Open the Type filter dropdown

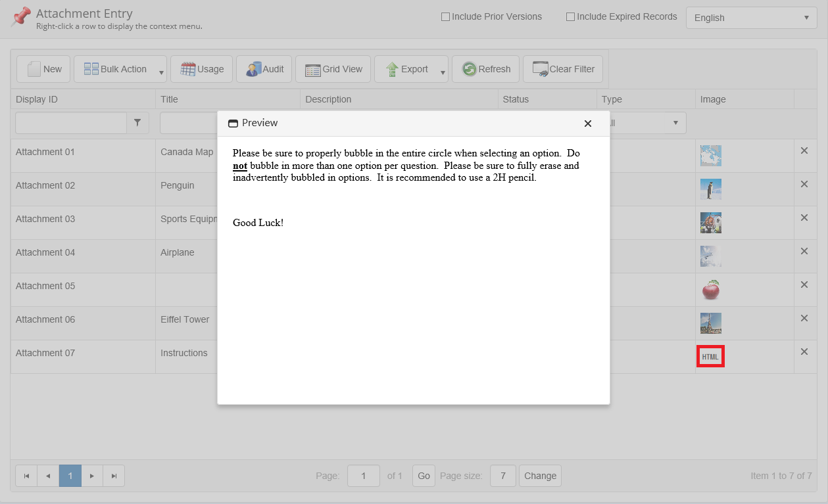point(675,123)
